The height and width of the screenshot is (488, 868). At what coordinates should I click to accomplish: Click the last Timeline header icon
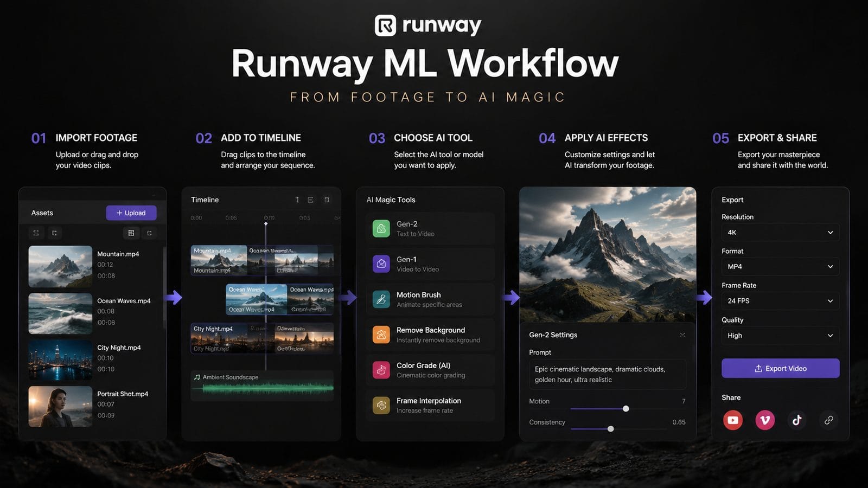[x=327, y=200]
